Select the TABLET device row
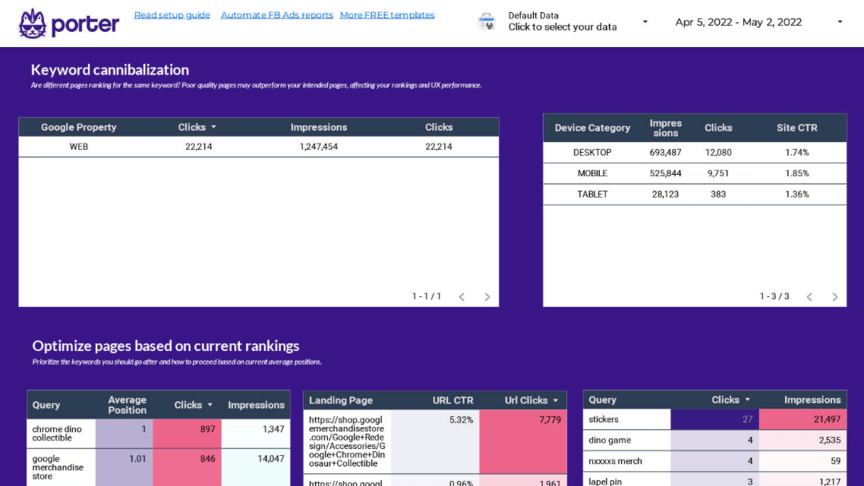Image resolution: width=864 pixels, height=486 pixels. [x=695, y=195]
